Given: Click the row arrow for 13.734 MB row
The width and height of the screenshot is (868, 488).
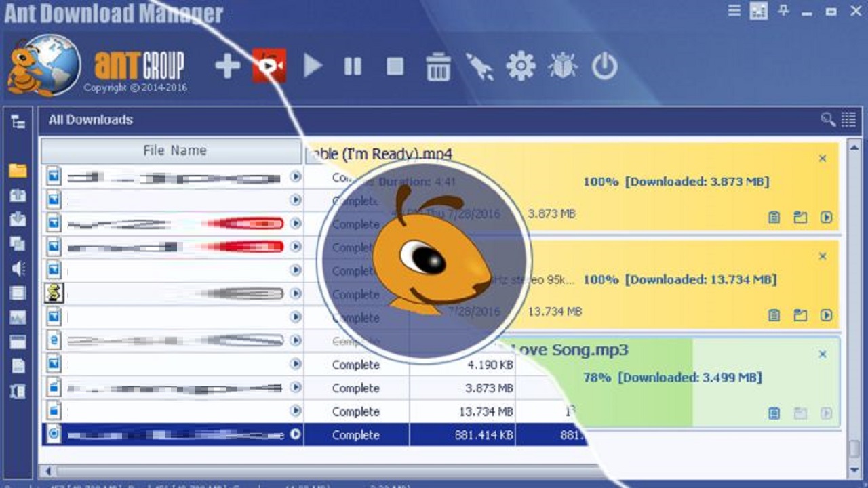Looking at the screenshot, I should [296, 411].
